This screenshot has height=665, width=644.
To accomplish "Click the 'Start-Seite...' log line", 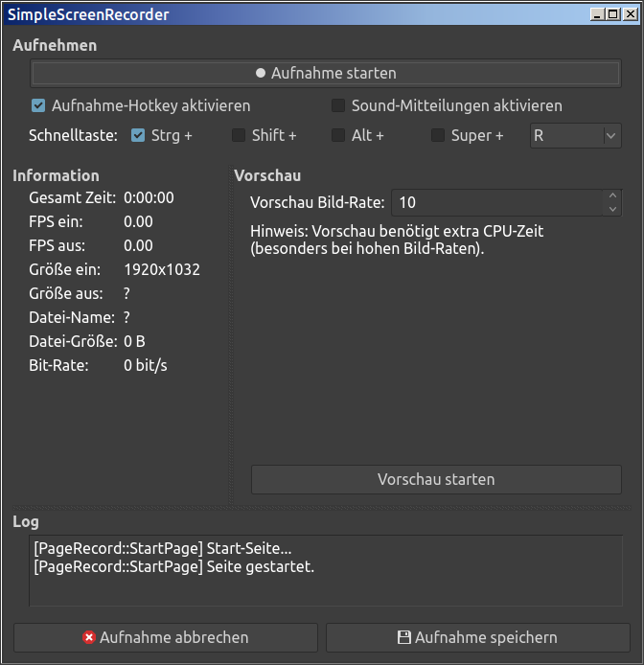I will point(163,549).
